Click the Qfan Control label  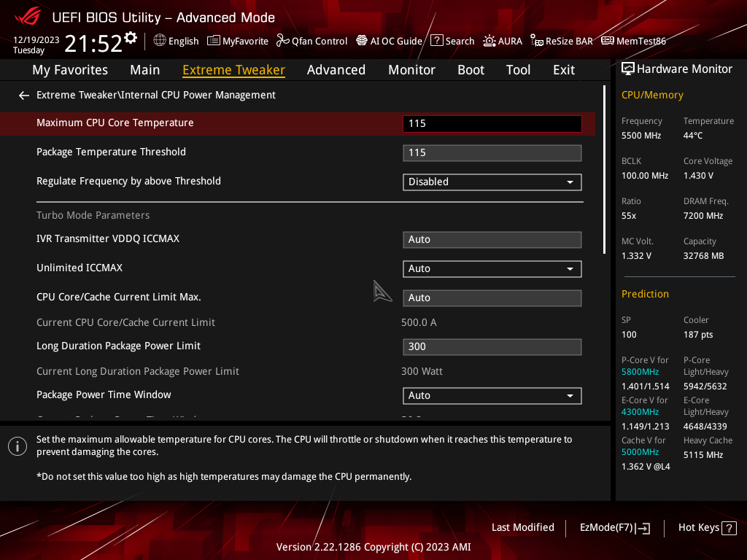[x=320, y=41]
